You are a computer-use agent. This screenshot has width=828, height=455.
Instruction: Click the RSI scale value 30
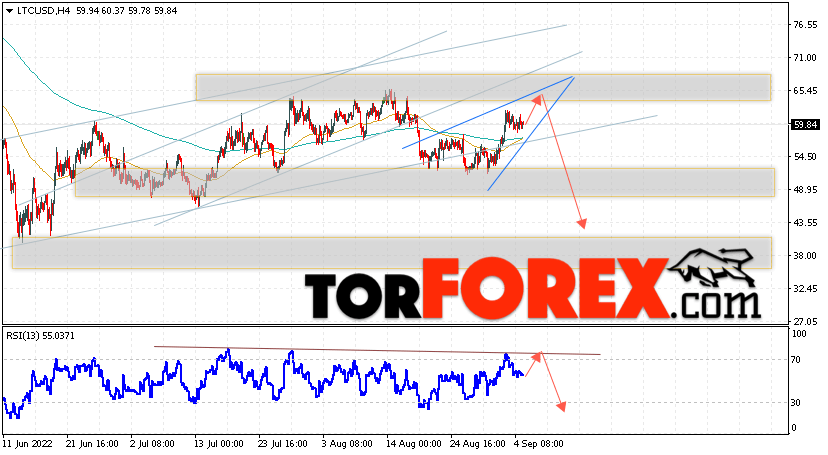pos(796,403)
